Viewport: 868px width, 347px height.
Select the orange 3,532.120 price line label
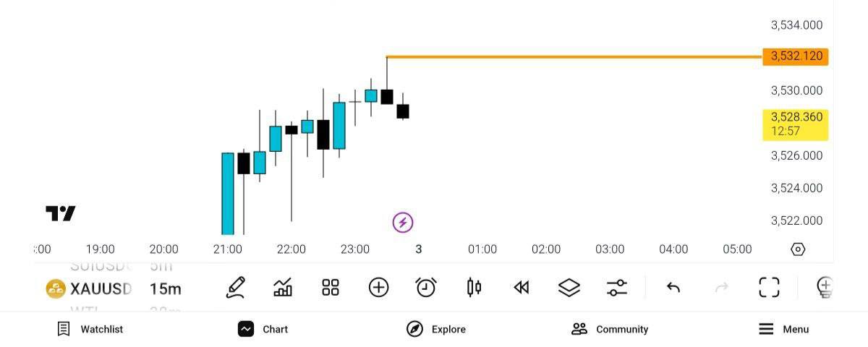pyautogui.click(x=796, y=56)
